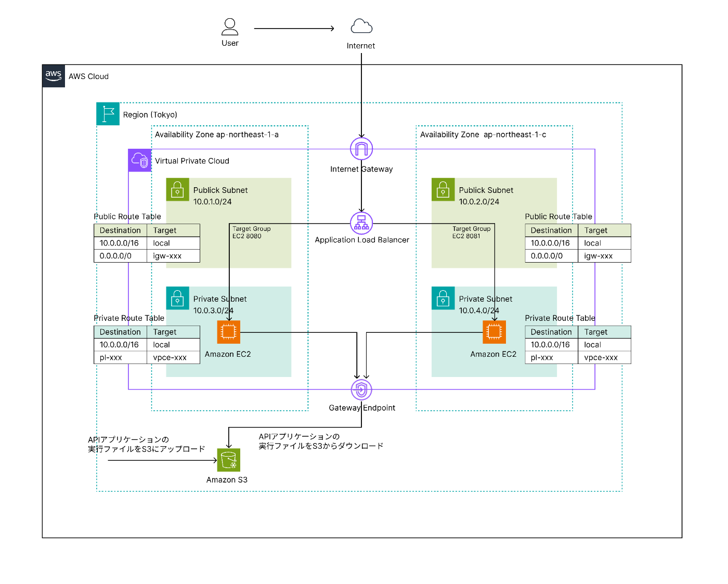Image resolution: width=728 pixels, height=584 pixels.
Task: Select "Availability Zone ap-northeast-1-c" label
Action: [x=483, y=135]
